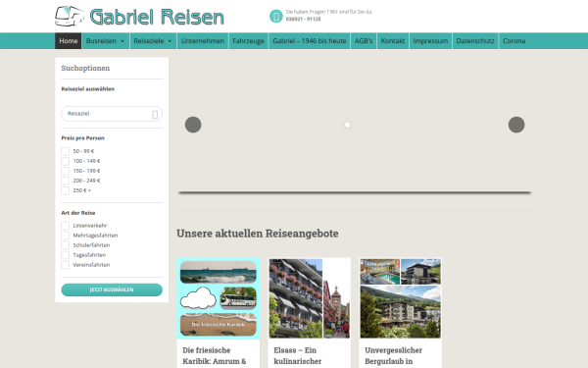Open the AGB's page
Image resolution: width=588 pixels, height=368 pixels.
[x=364, y=41]
